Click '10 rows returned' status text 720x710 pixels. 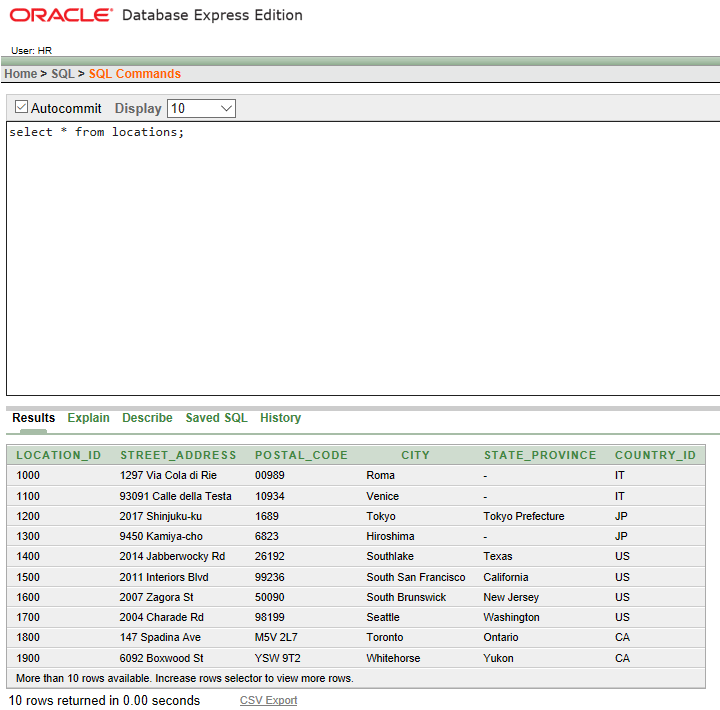[x=104, y=700]
